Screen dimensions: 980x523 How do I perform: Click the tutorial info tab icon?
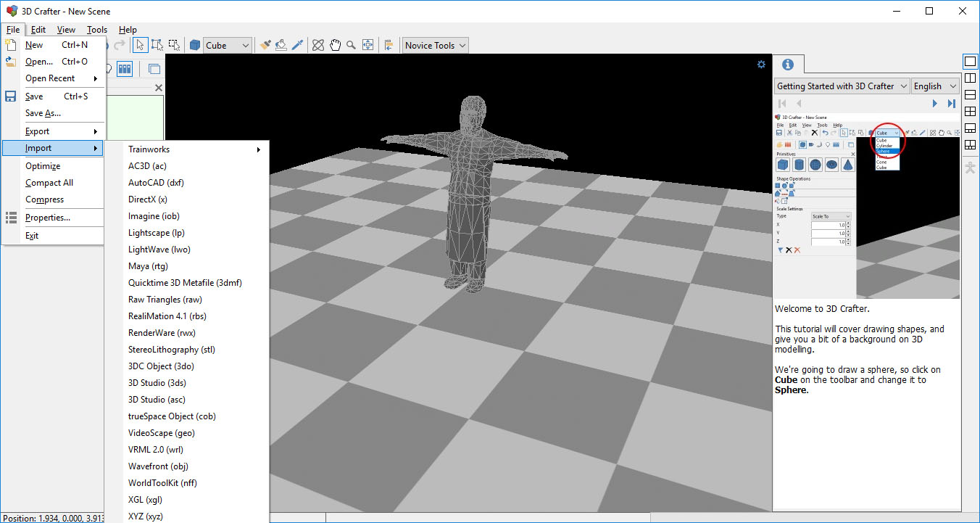[x=788, y=64]
